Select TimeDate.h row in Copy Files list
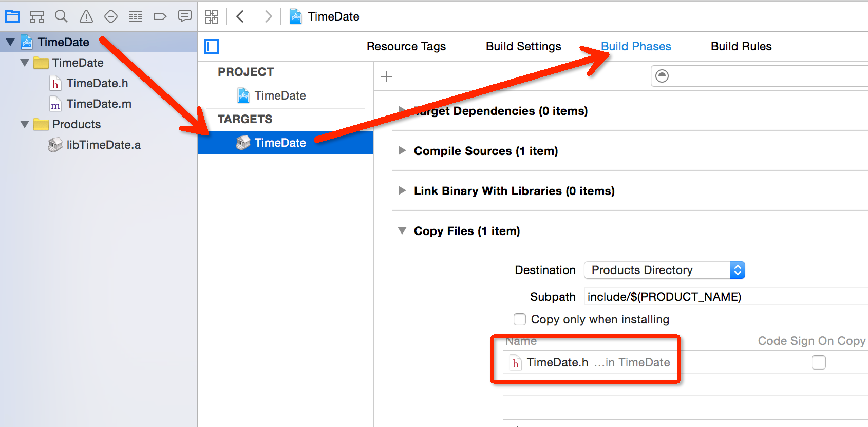Screen dimensions: 868x427 685,362
